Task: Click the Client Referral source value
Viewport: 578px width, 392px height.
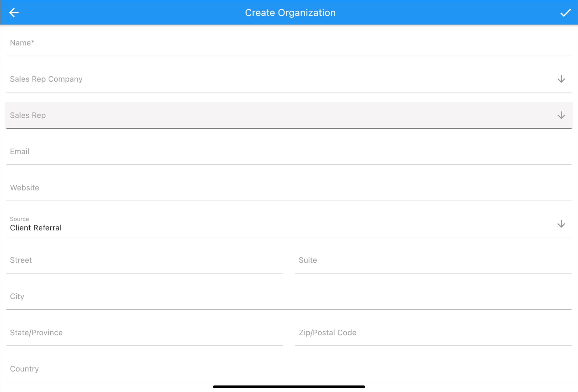Action: point(36,228)
